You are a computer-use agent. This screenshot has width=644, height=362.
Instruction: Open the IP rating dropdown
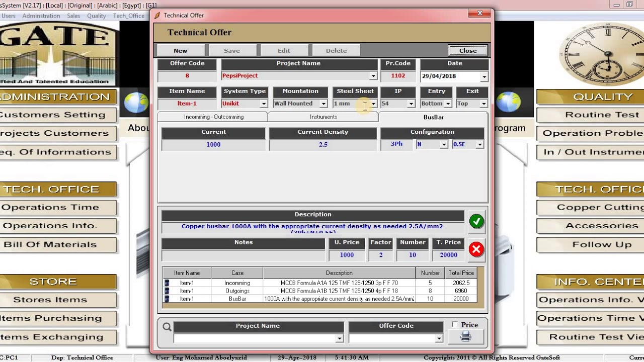click(x=411, y=104)
